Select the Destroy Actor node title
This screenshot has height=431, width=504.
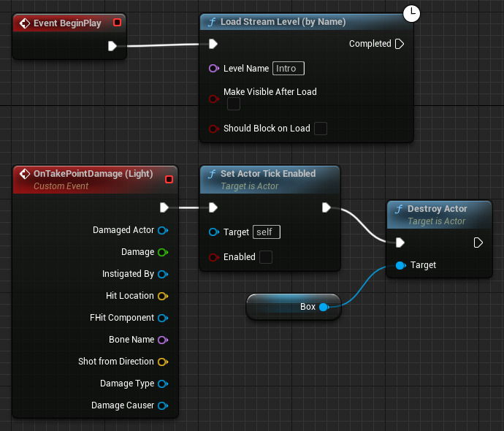(x=437, y=209)
